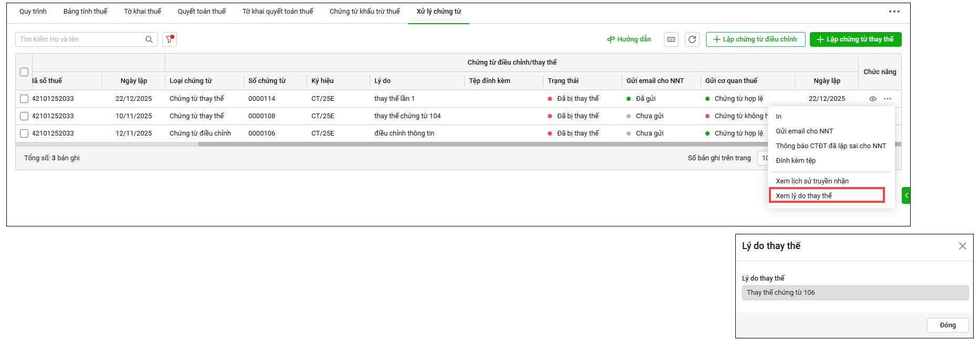Click the keyboard shortcuts icon
This screenshot has height=341, width=980.
tap(671, 39)
